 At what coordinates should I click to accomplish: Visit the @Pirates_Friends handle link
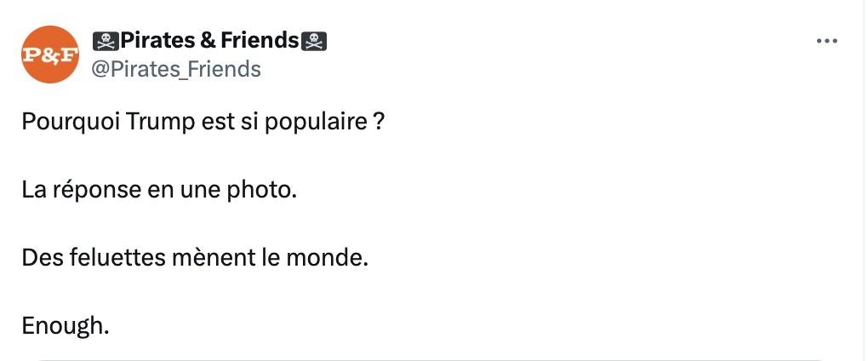pyautogui.click(x=176, y=69)
